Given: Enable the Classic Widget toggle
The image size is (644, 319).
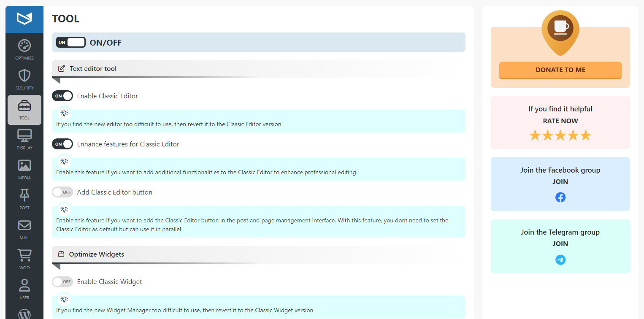Looking at the screenshot, I should [62, 281].
